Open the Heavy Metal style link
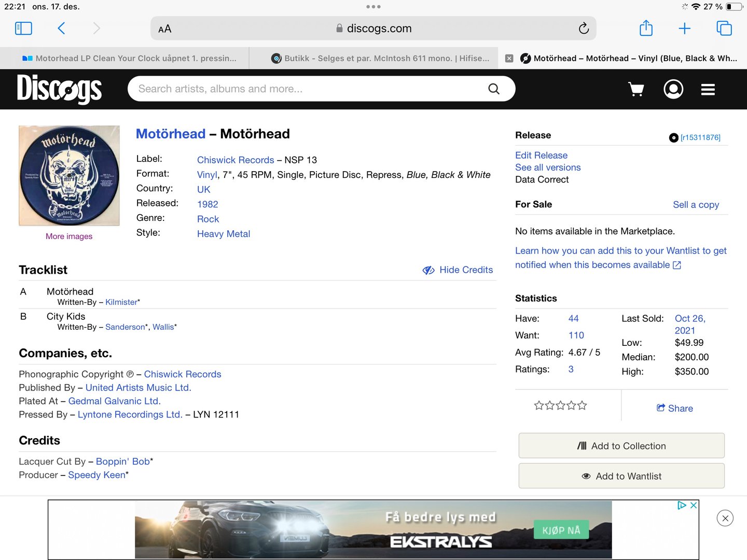This screenshot has width=747, height=560. click(x=224, y=234)
